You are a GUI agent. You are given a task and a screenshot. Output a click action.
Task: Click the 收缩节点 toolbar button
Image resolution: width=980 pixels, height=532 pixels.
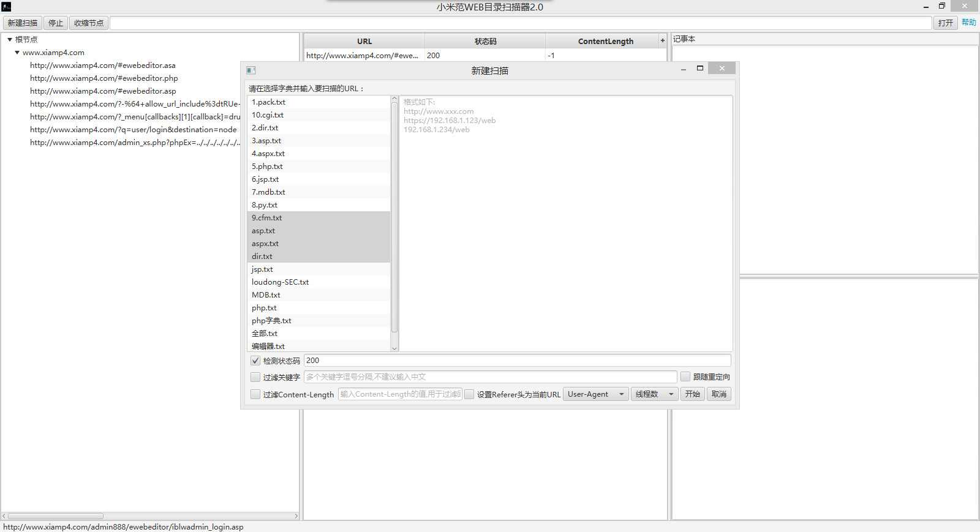tap(89, 23)
